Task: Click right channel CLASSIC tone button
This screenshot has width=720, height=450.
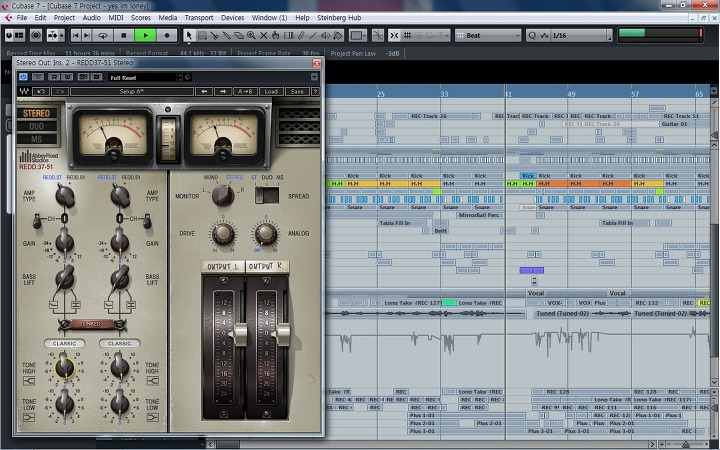Action: [119, 343]
